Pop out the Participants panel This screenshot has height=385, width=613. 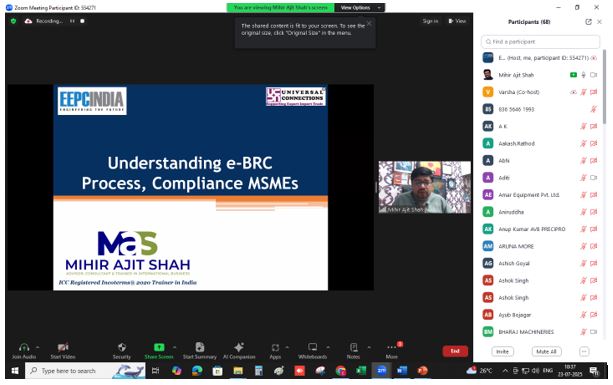(x=588, y=22)
